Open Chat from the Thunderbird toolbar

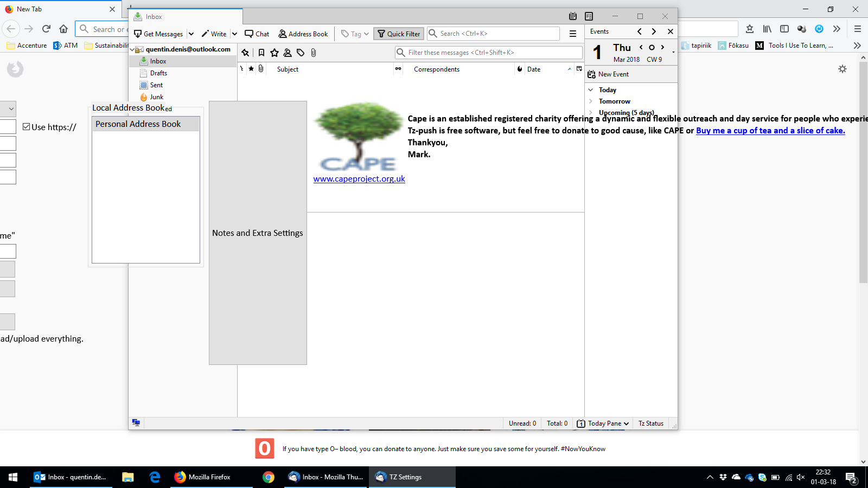click(257, 34)
